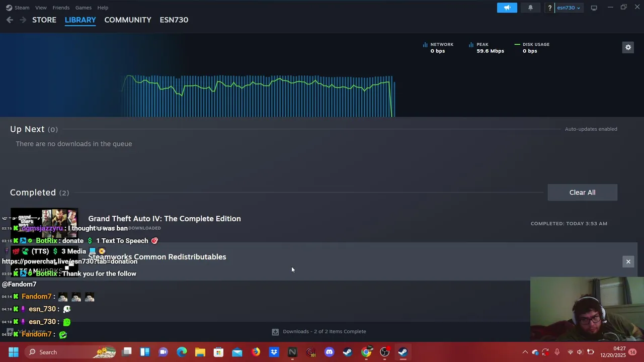
Task: Open Dropbox from the taskbar
Action: point(274,352)
